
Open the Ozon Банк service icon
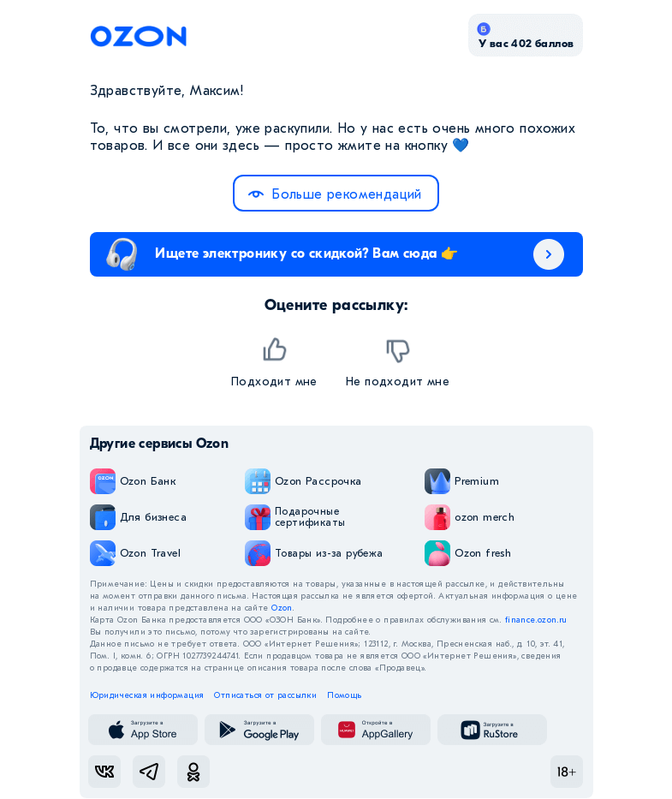103,481
